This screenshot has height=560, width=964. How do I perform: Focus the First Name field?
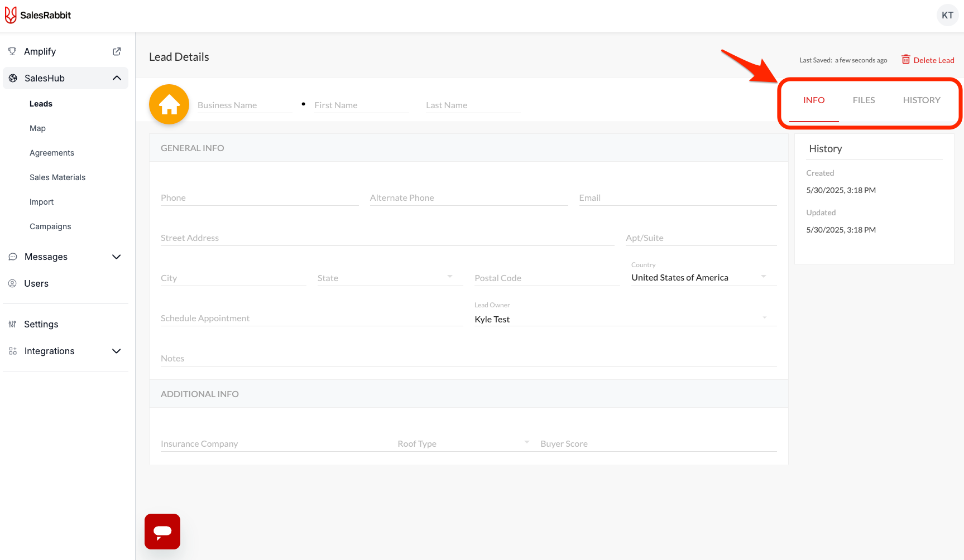362,105
